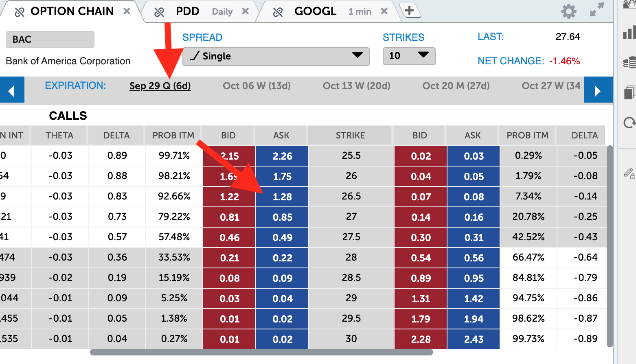
Task: Click the refresh icon in the sidebar
Action: coord(629,123)
